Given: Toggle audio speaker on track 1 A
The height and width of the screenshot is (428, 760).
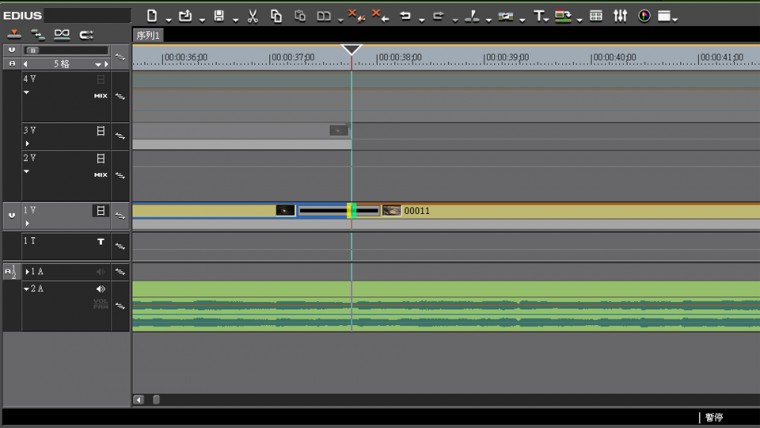Looking at the screenshot, I should (100, 271).
